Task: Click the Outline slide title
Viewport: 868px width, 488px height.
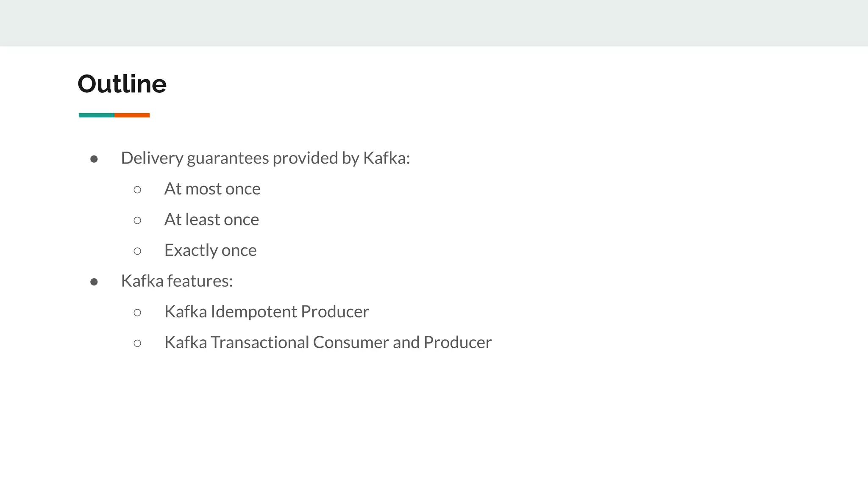Action: (122, 84)
